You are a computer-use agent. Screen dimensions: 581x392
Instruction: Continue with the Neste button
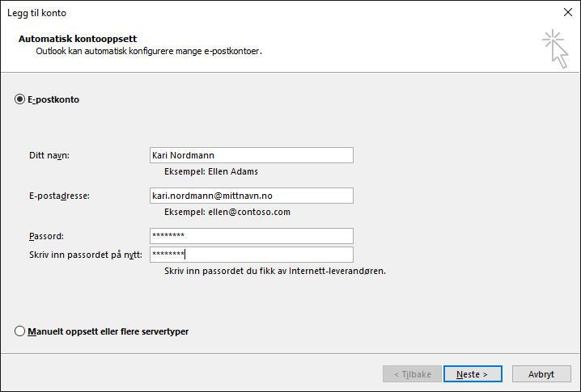pyautogui.click(x=473, y=374)
